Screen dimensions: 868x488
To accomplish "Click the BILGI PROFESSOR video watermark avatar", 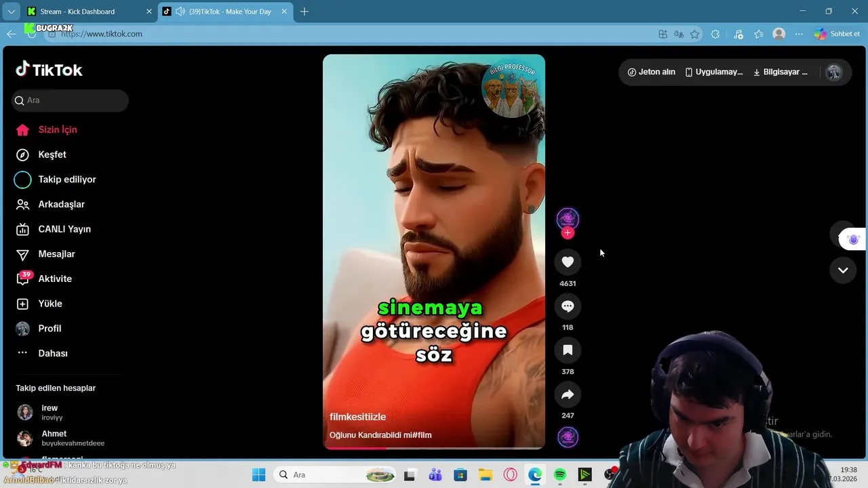I will click(513, 88).
